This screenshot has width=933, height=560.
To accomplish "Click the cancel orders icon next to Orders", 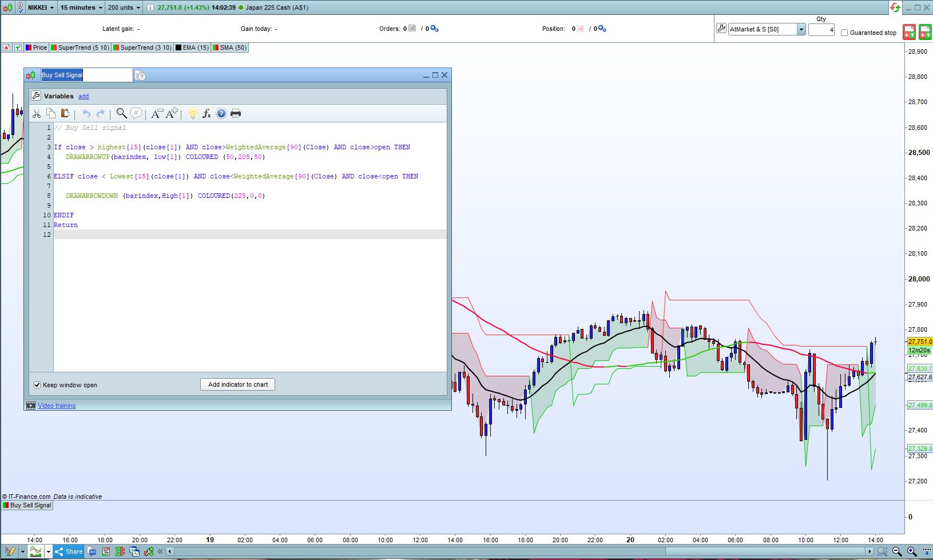I will tap(412, 29).
